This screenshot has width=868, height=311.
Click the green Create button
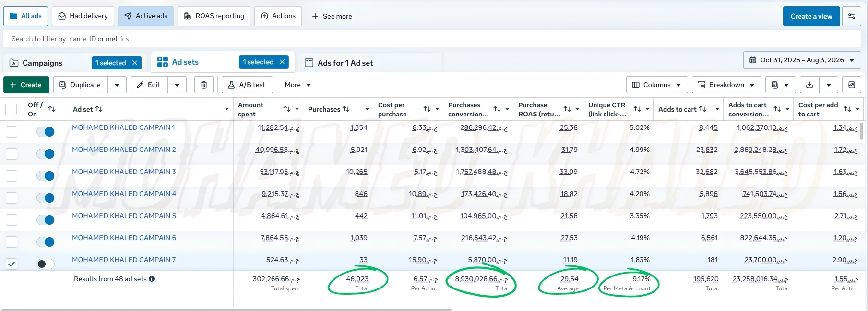click(x=26, y=85)
